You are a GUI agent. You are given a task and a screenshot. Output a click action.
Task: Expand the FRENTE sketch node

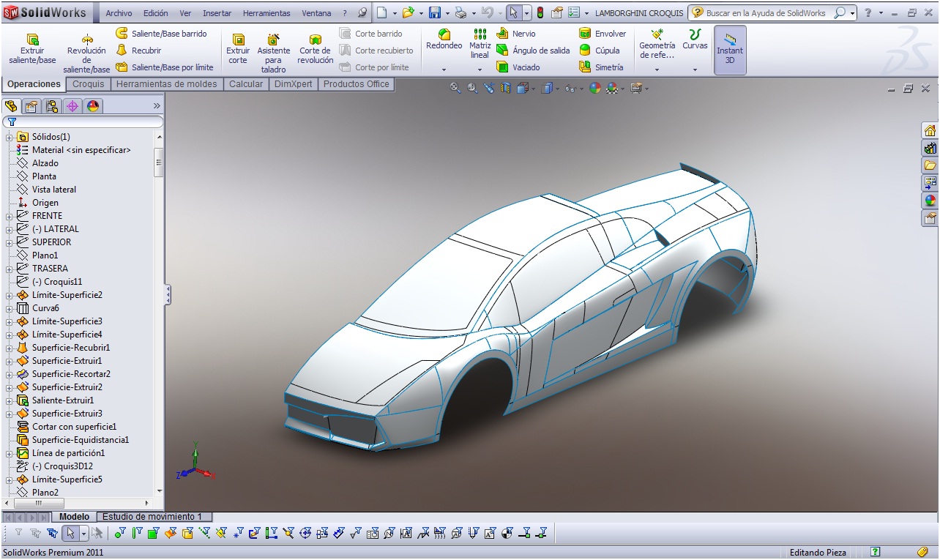[9, 216]
